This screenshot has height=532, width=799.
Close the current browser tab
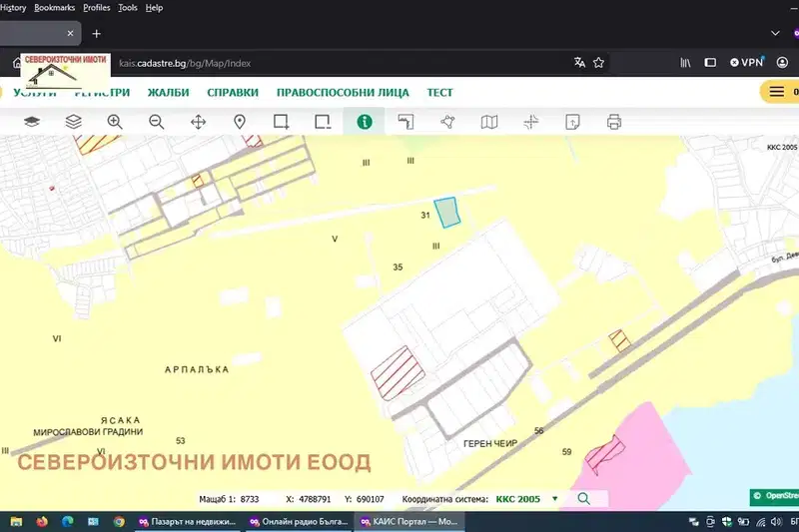click(70, 34)
